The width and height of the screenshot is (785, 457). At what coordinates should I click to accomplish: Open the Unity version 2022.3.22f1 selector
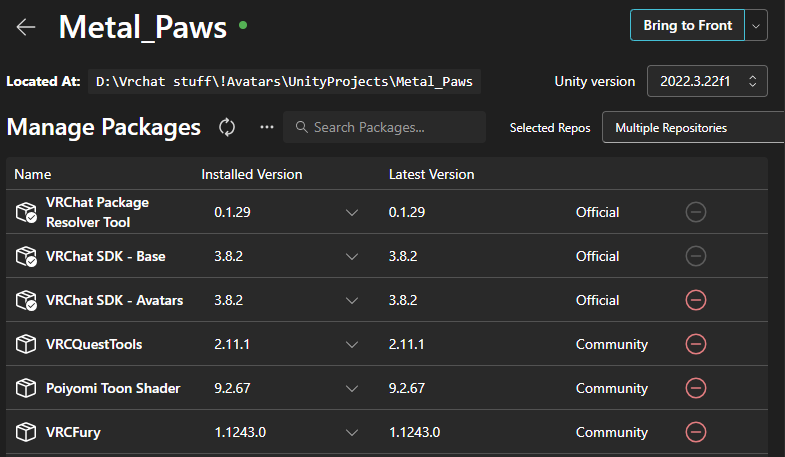pyautogui.click(x=707, y=81)
